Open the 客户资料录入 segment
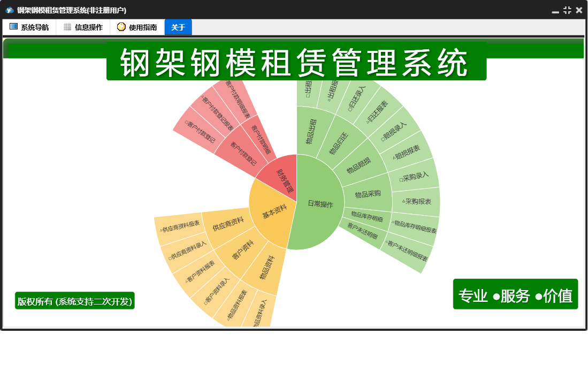Screen dimensions: 588x387 click(x=216, y=291)
